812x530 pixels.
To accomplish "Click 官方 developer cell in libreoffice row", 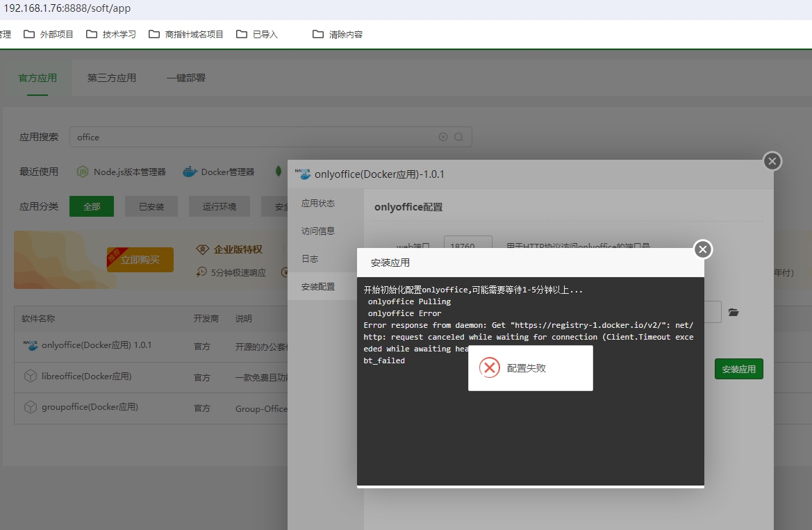I will [x=202, y=377].
